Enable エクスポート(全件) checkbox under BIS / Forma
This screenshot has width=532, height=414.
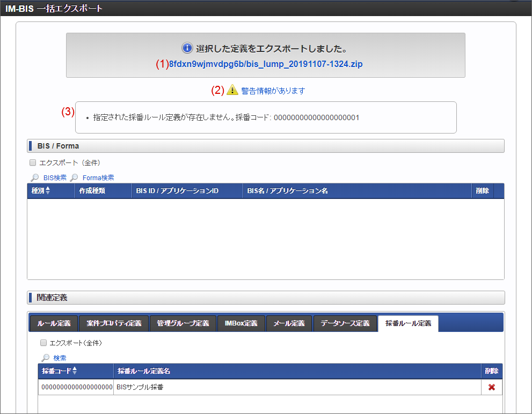[33, 162]
